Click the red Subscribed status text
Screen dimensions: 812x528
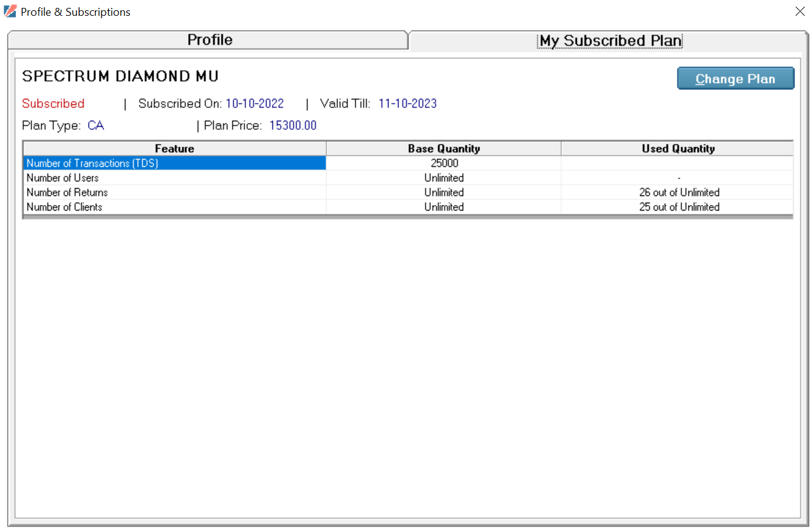tap(53, 104)
